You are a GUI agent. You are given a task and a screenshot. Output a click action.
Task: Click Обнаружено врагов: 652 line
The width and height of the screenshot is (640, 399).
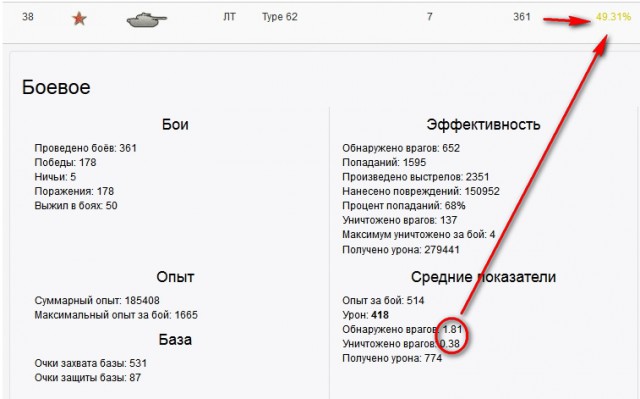click(x=401, y=148)
